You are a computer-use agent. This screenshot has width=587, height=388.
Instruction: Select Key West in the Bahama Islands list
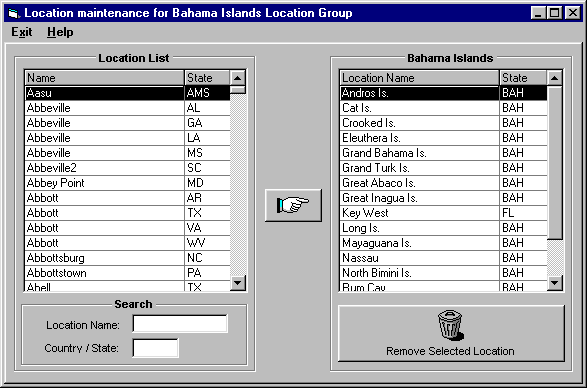[444, 213]
